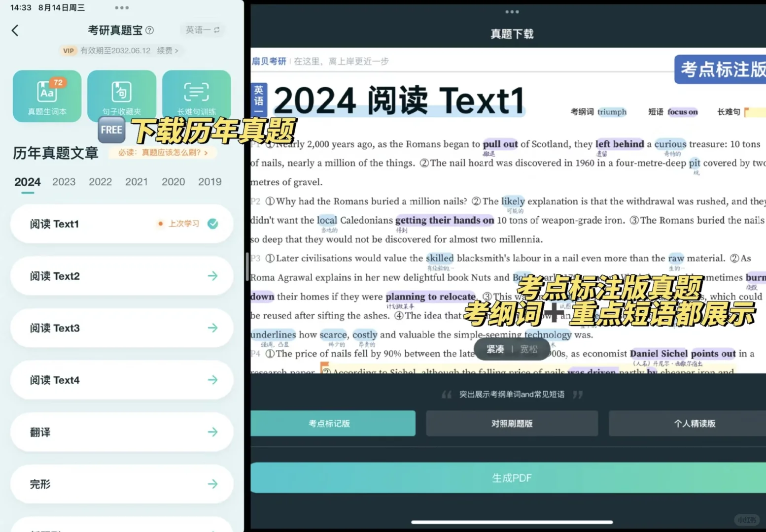766x532 pixels.
Task: Switch spacing to 宽松 mode
Action: [528, 349]
